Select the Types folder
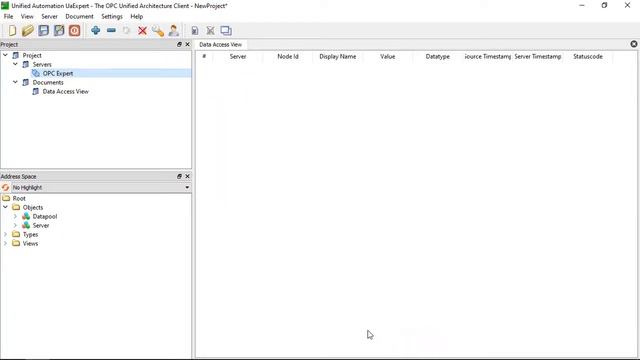The height and width of the screenshot is (360, 640). click(30, 234)
